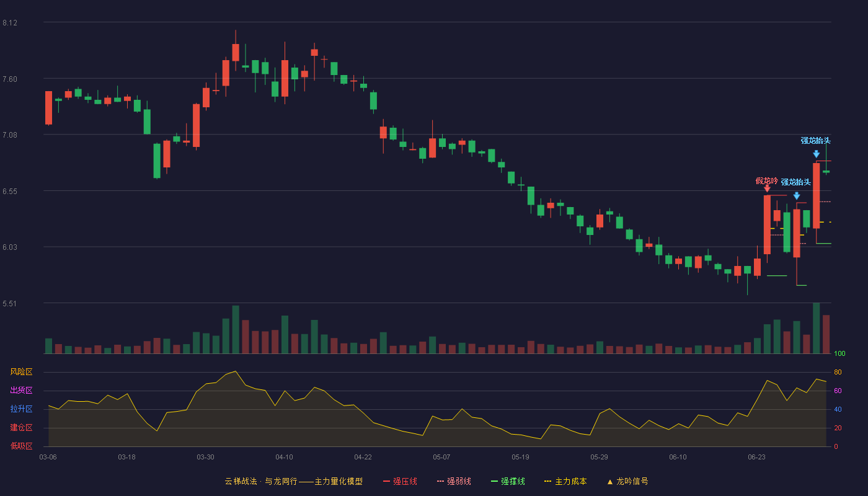Toggle the 龙吟信号 legend item
Screen dimensions: 868x496
(x=627, y=481)
